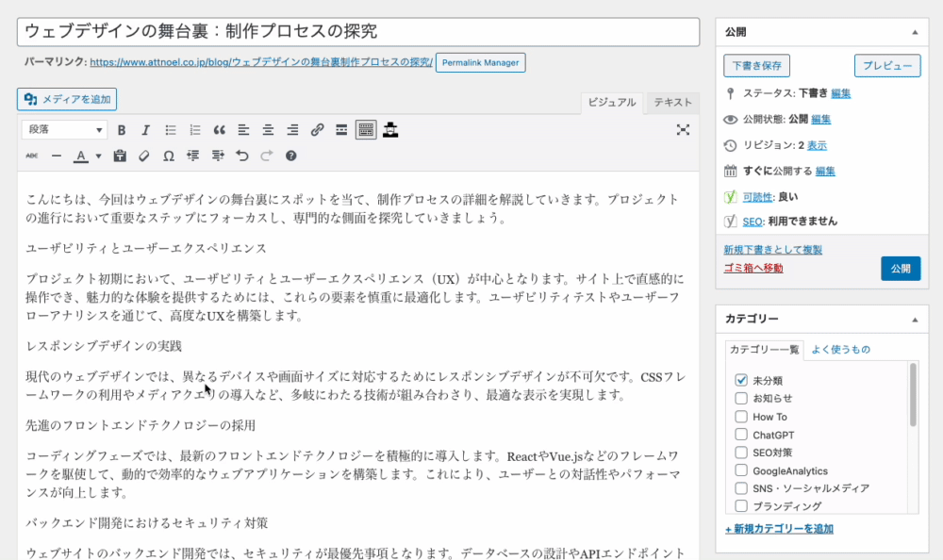Switch to the ビジュアル editor tab
This screenshot has width=943, height=560.
click(612, 103)
